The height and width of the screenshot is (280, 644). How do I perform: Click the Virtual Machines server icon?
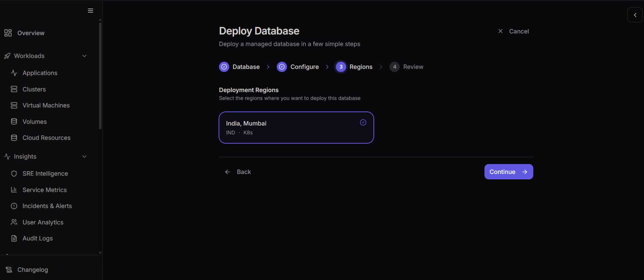(14, 105)
